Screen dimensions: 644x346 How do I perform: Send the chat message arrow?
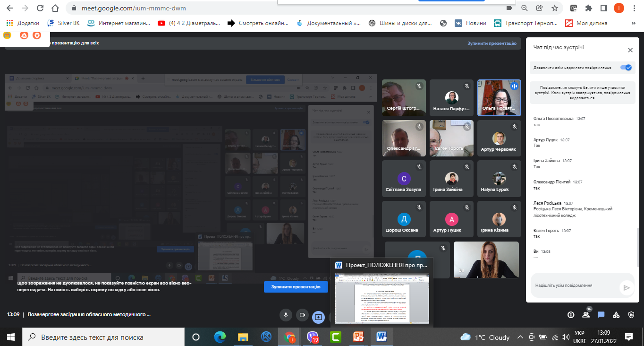[x=627, y=287]
